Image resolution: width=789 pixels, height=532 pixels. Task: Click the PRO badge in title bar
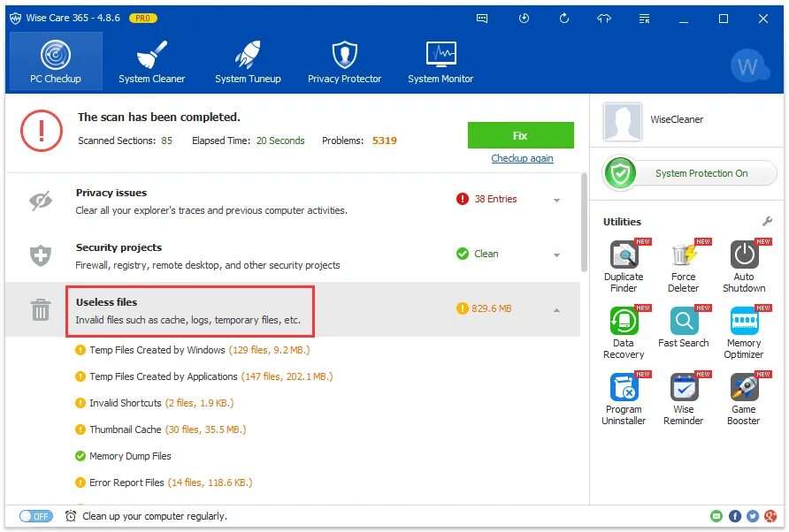pos(143,18)
